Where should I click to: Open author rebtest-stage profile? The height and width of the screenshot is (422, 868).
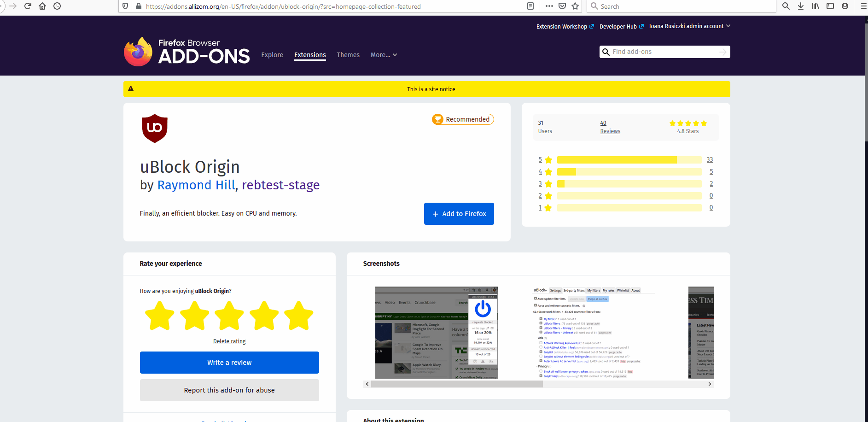(x=281, y=185)
